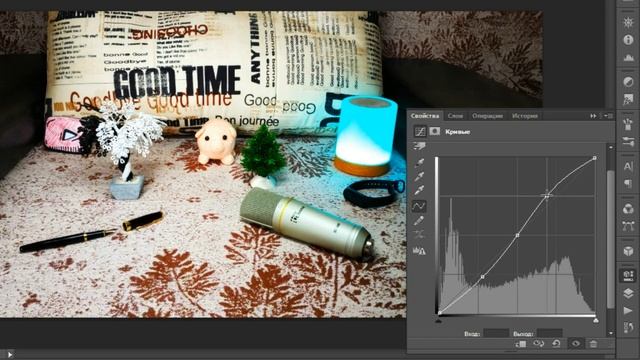Screen dimensions: 640x360
Task: Select the bottom-left endpoint of the curve
Action: [440, 313]
